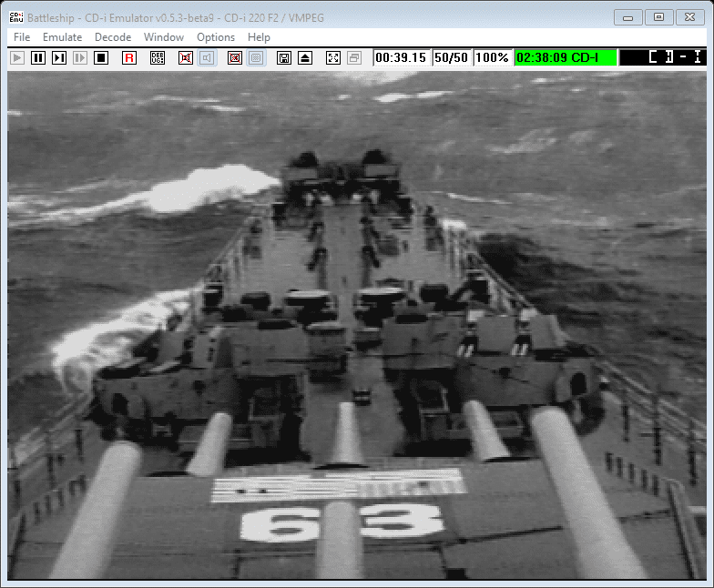The width and height of the screenshot is (714, 588).
Task: Toggle the red crossed-out video button
Action: [235, 57]
